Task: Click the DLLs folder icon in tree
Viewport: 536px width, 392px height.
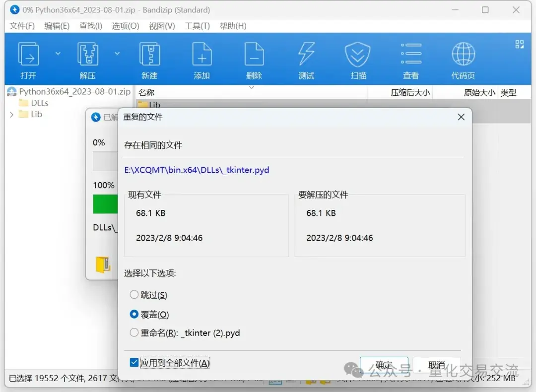Action: [23, 103]
